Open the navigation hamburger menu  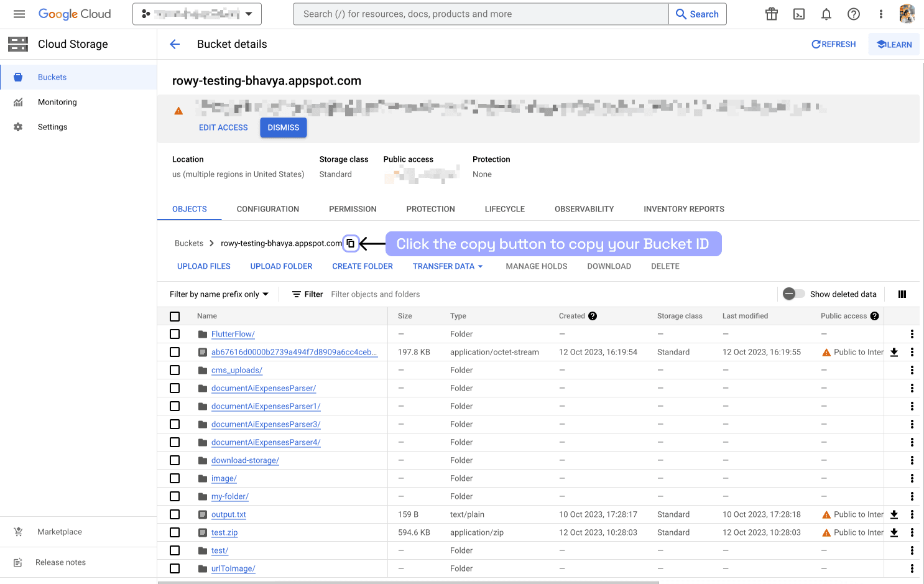[x=19, y=14]
